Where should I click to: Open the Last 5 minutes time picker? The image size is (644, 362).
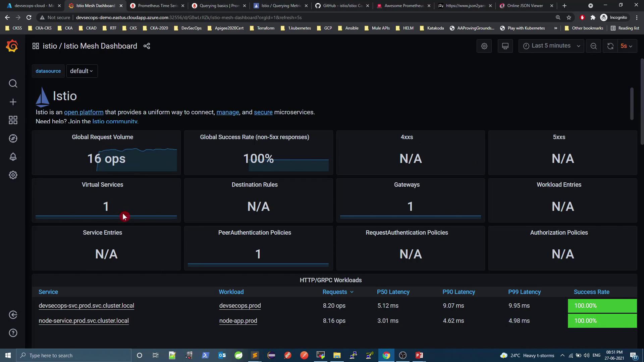point(551,46)
